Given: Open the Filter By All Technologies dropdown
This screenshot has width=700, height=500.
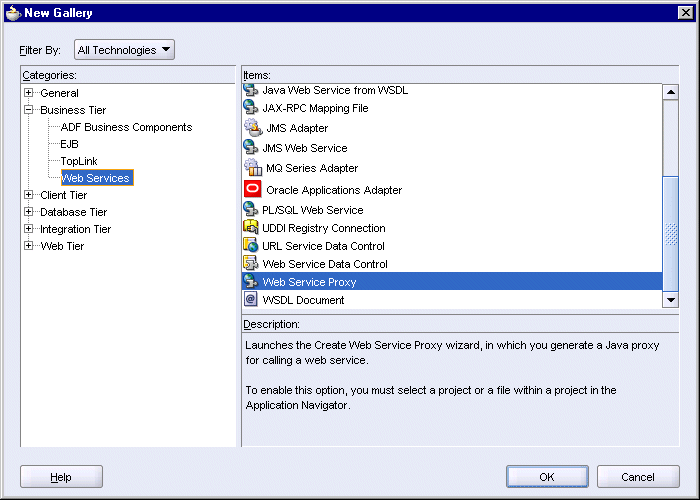Looking at the screenshot, I should tap(124, 50).
